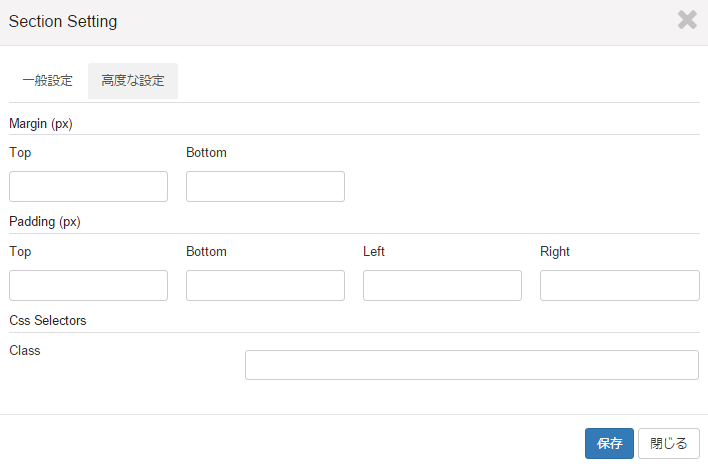Click the Section Setting dialog title
The height and width of the screenshot is (468, 708).
tap(63, 22)
